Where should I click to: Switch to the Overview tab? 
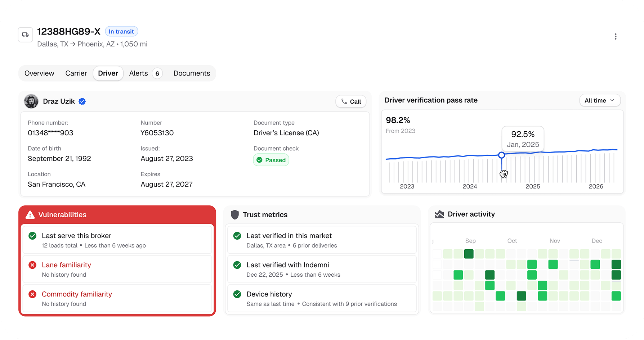[39, 73]
